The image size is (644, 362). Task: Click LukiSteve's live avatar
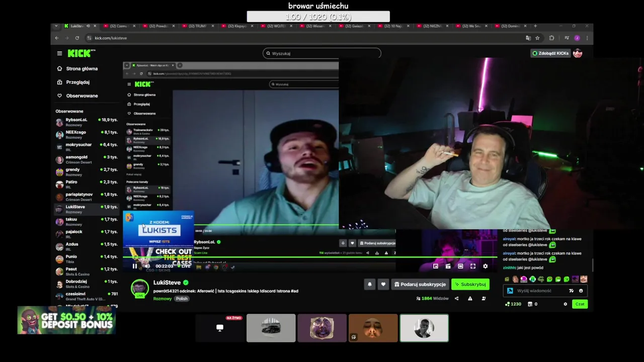tap(140, 289)
